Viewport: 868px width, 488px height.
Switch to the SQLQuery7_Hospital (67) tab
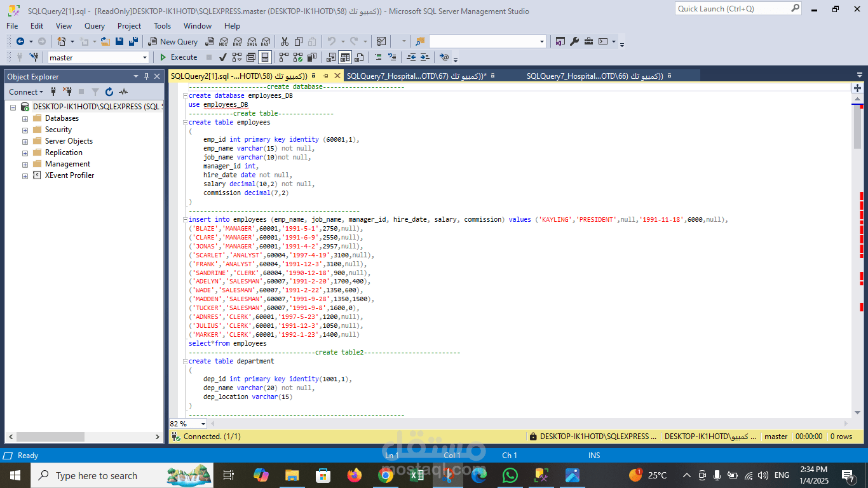pos(417,76)
